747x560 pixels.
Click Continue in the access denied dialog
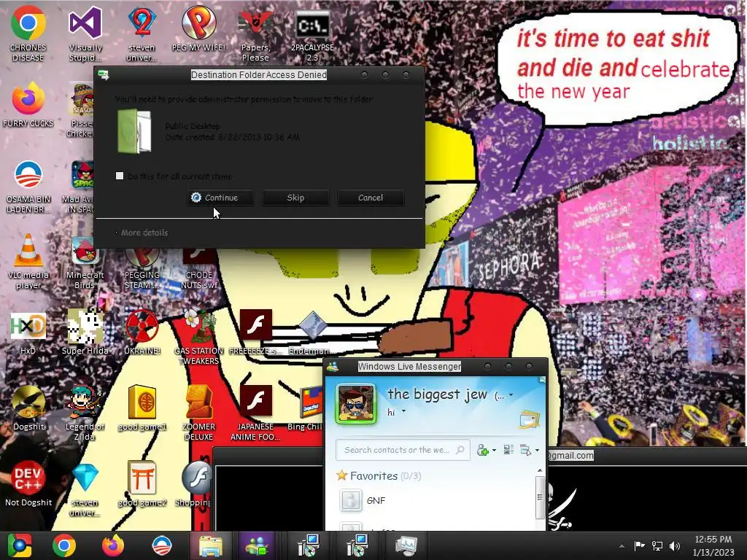220,198
